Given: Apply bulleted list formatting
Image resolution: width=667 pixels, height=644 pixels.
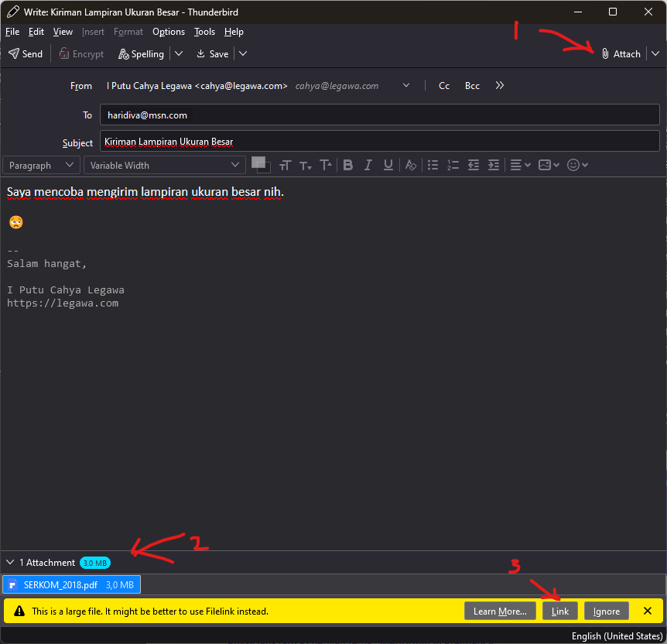Looking at the screenshot, I should [x=433, y=165].
